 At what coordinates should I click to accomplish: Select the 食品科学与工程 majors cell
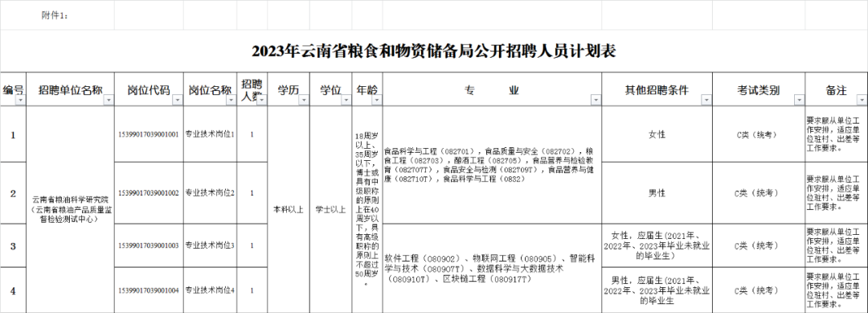pos(492,164)
